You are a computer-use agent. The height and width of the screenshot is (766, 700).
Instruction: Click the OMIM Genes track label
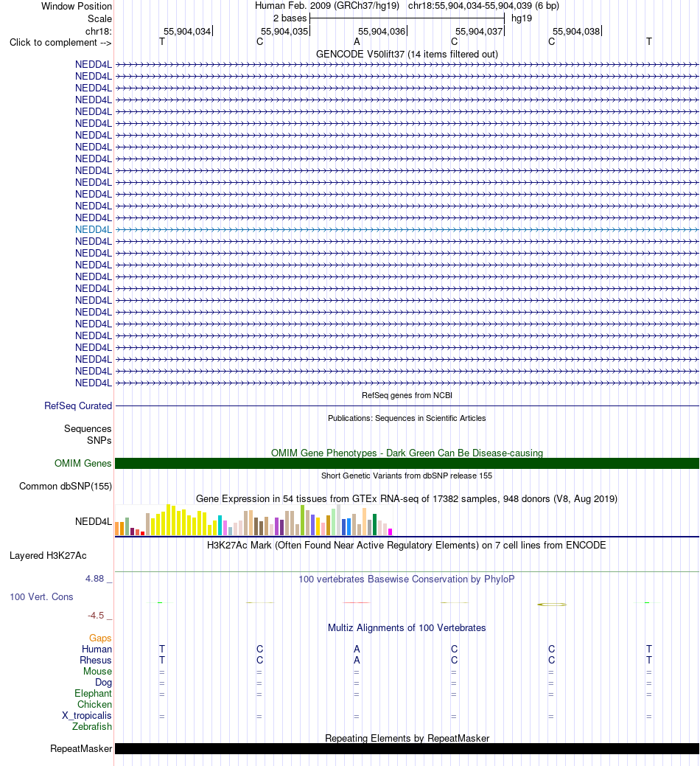point(83,463)
